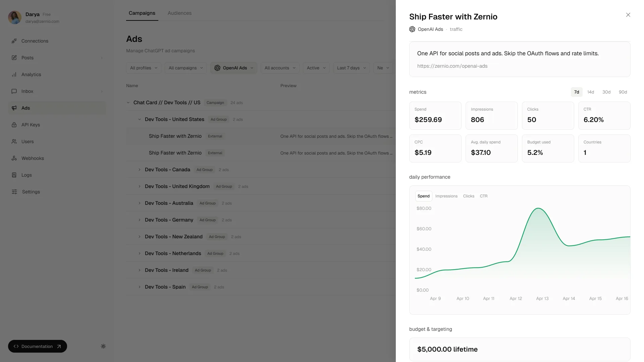Expand Dev Tools - Spain ad group
The image size is (644, 362).
tap(140, 287)
